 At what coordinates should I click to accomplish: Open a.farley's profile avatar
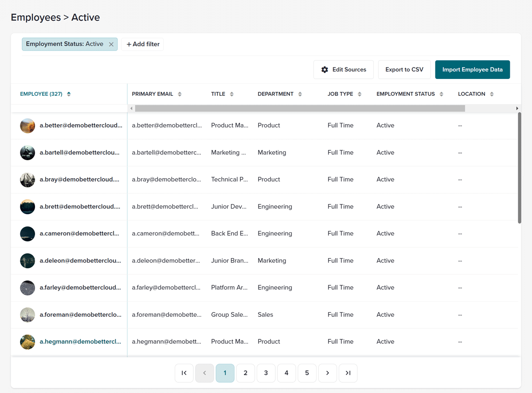coord(27,288)
